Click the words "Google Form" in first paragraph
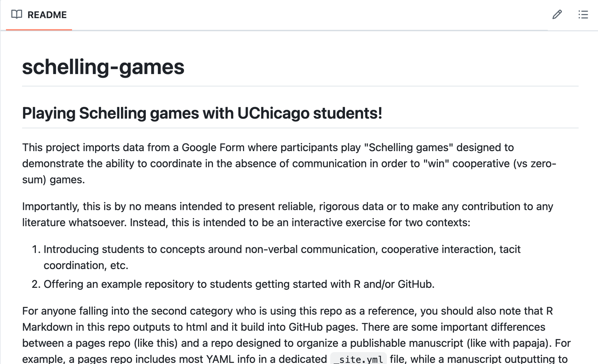Image resolution: width=598 pixels, height=364 pixels. pos(213,148)
